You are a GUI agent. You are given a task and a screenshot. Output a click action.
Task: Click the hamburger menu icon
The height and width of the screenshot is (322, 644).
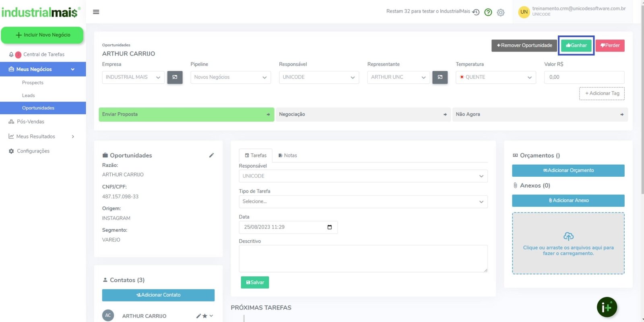coord(96,12)
